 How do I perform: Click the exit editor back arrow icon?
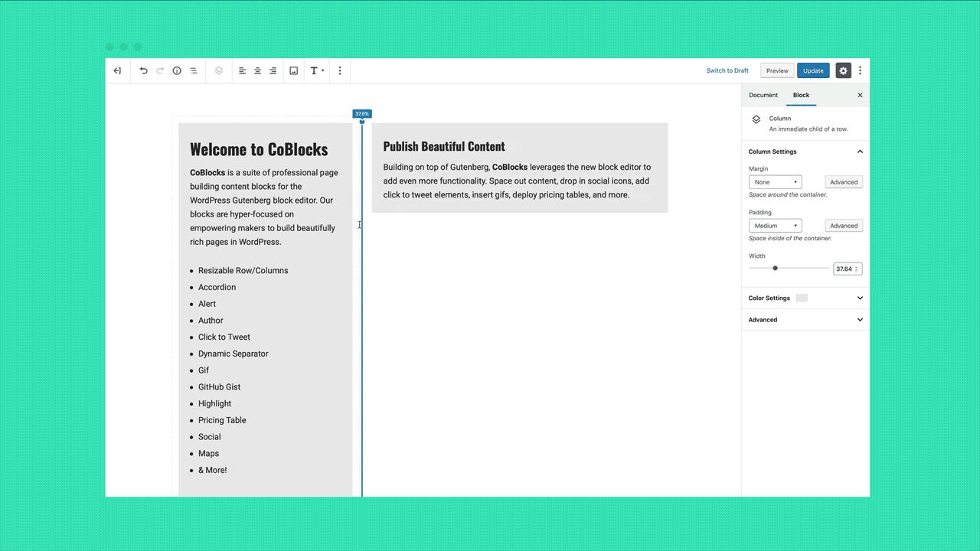click(117, 70)
